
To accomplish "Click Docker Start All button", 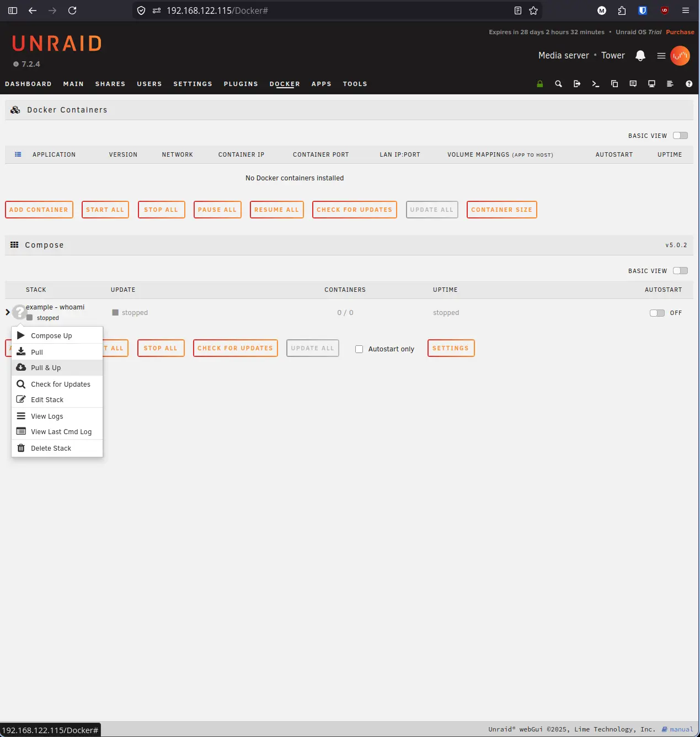I will (105, 210).
